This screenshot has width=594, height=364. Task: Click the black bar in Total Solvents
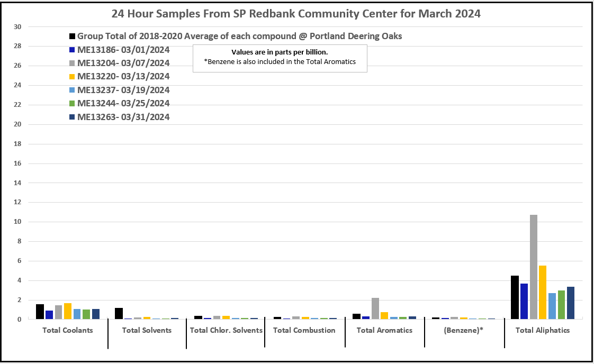tap(119, 314)
